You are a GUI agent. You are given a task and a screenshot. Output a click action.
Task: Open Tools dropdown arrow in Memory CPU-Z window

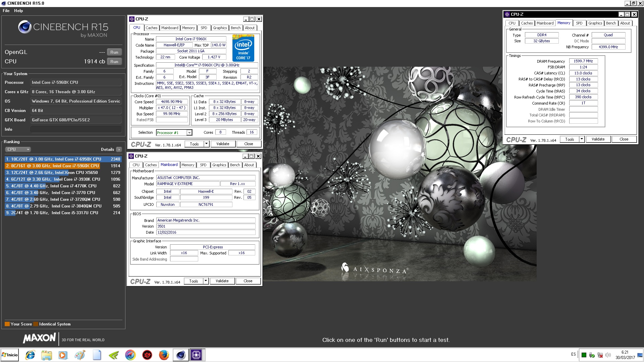pos(582,139)
